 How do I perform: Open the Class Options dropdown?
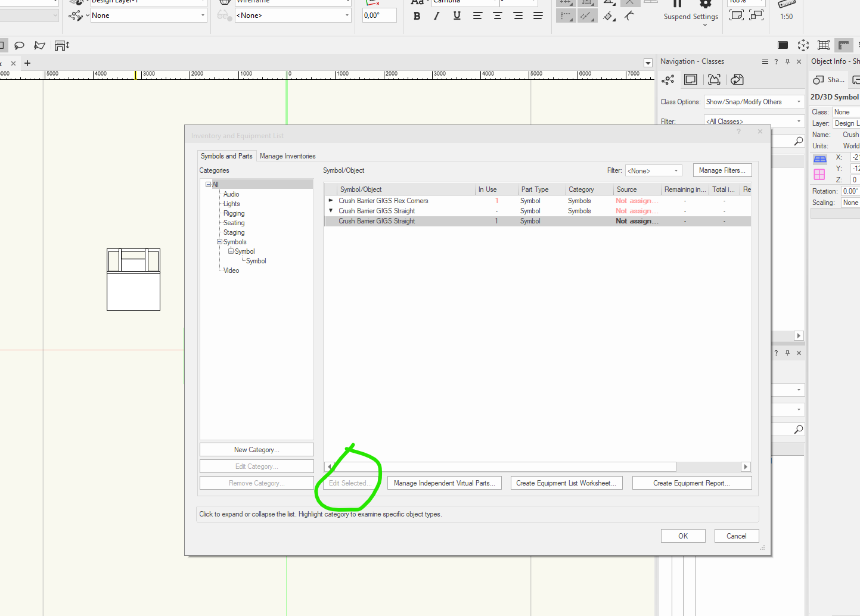(x=754, y=101)
